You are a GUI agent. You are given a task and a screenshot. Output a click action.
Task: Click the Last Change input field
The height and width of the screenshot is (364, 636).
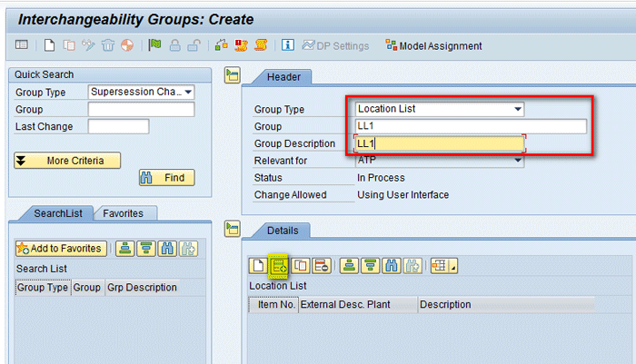118,126
